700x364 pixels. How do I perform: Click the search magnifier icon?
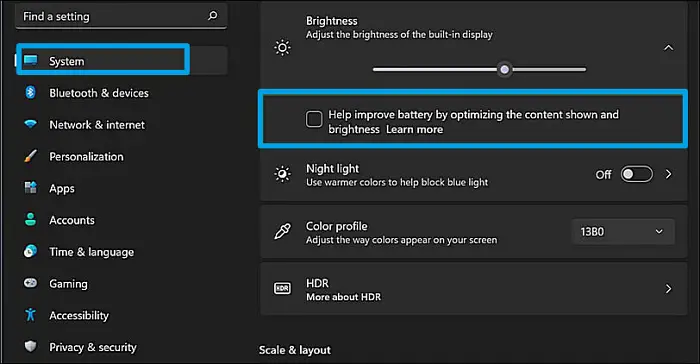coord(213,16)
